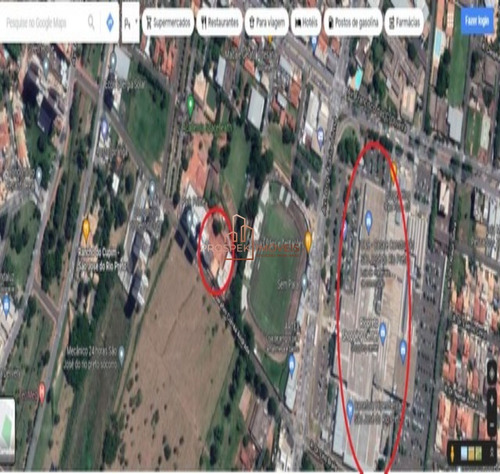Open directions with the blue diamond icon

[x=110, y=23]
